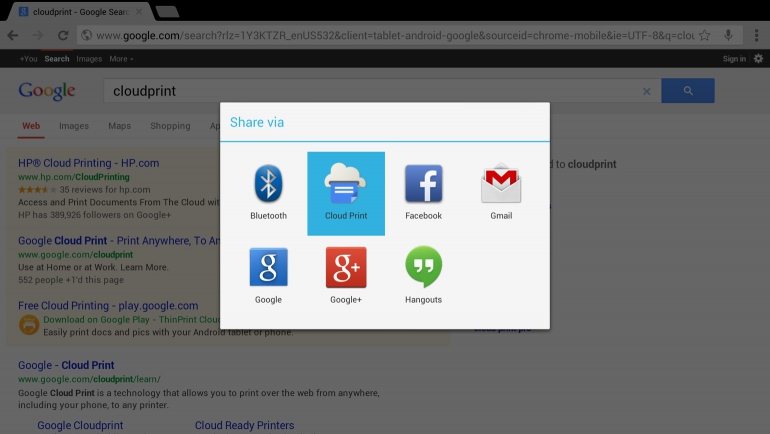This screenshot has width=770, height=434.
Task: Select Bluetooth in the share dialog
Action: [x=268, y=192]
